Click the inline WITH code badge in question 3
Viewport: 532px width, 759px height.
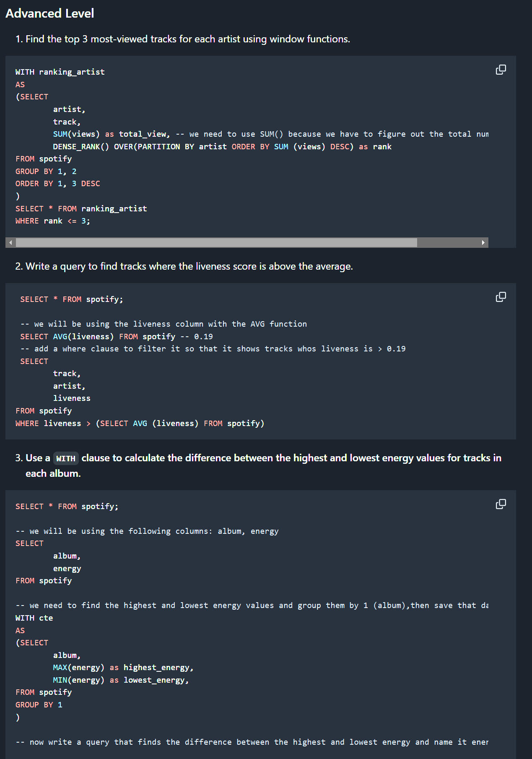coord(66,458)
